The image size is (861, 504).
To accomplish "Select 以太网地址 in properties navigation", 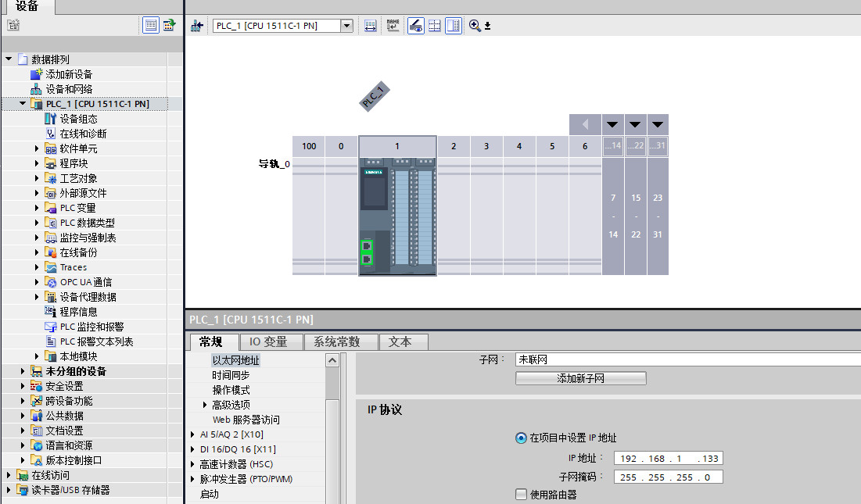I will point(235,360).
